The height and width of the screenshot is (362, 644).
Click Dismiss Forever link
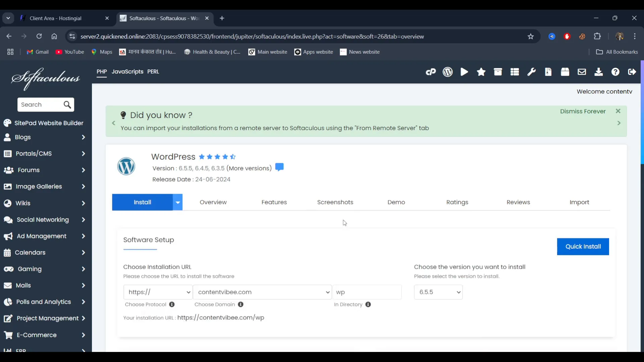[583, 111]
